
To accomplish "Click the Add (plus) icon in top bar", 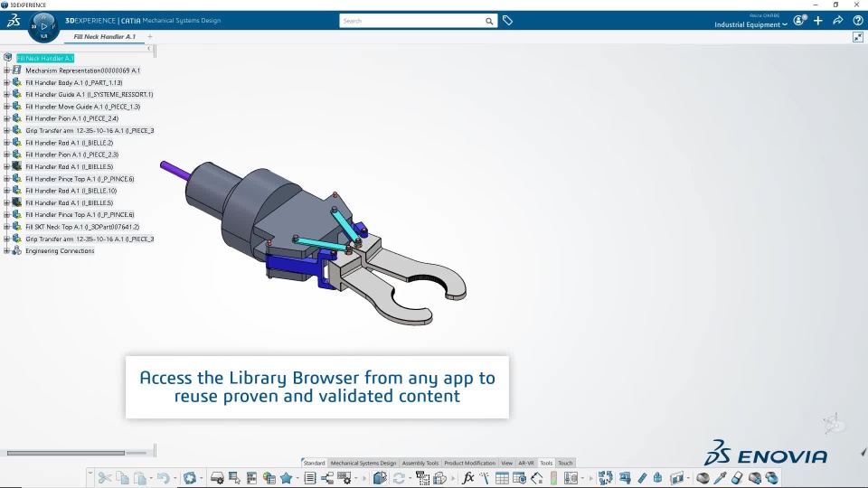I will coord(818,21).
